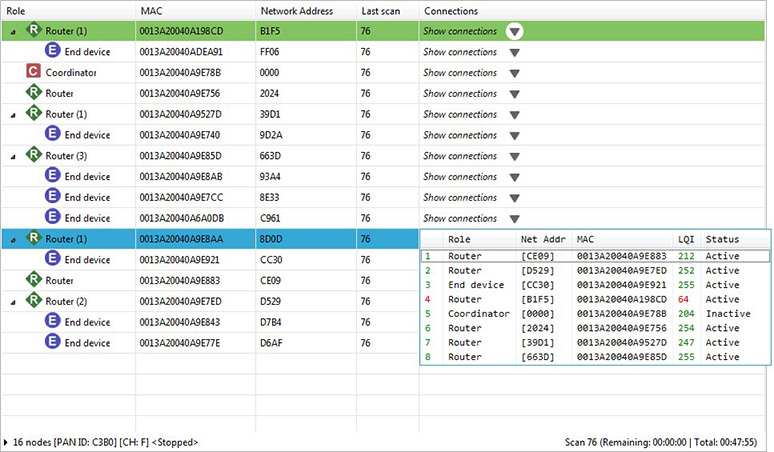Click End device icon with address 93A4
The height and width of the screenshot is (452, 774).
[52, 175]
